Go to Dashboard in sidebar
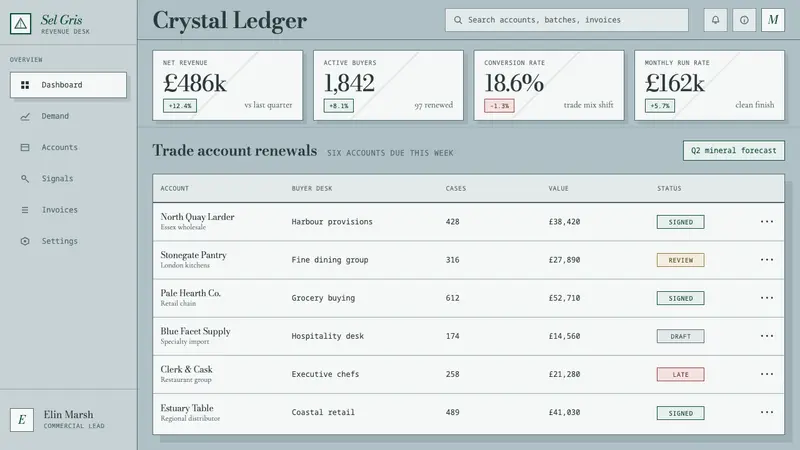 (x=68, y=85)
